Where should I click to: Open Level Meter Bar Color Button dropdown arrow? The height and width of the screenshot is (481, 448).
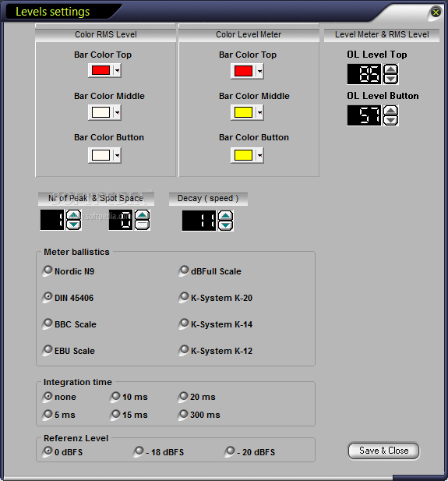(259, 156)
